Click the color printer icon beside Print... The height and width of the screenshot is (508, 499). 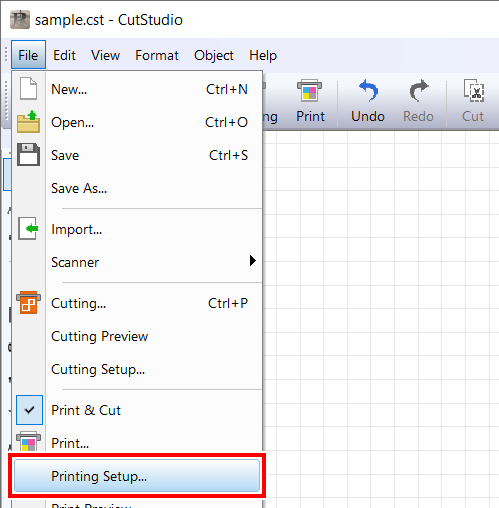tap(28, 442)
